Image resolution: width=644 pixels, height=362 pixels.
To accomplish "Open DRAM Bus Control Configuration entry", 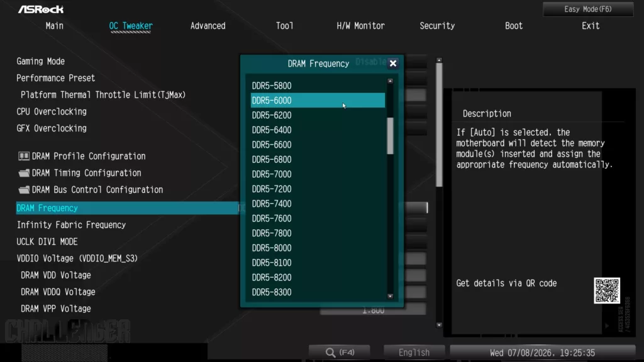I will 97,190.
